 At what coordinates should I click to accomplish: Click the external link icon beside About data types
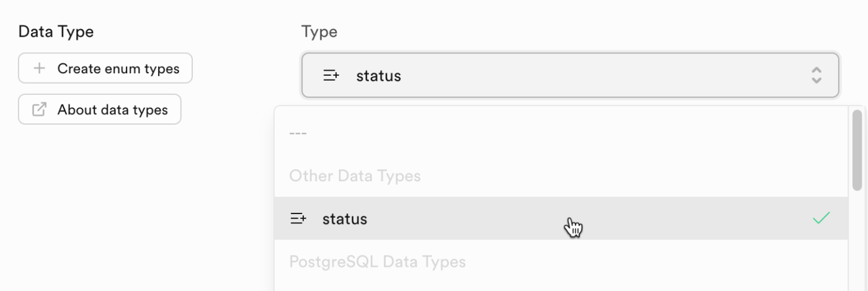point(39,110)
